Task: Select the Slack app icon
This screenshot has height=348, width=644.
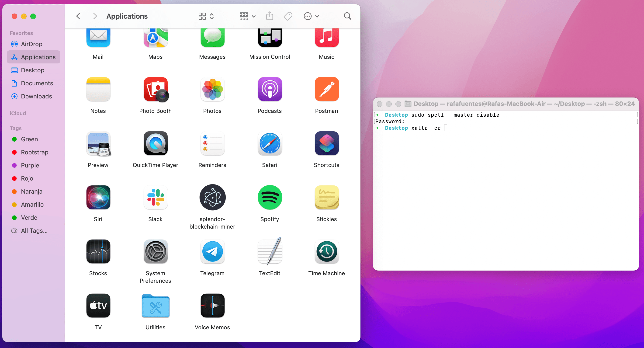Action: 156,198
